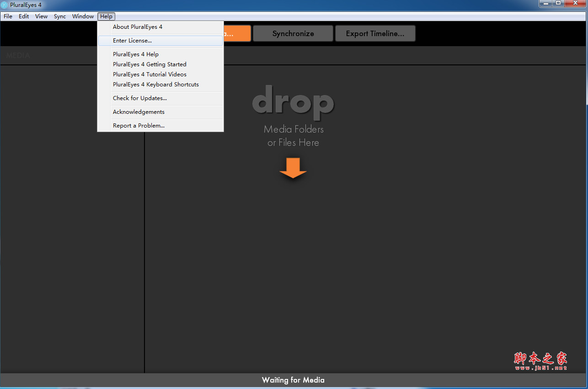Click the 'Media Folders or Files Here' text
Screen dimensions: 588x389
pos(294,136)
